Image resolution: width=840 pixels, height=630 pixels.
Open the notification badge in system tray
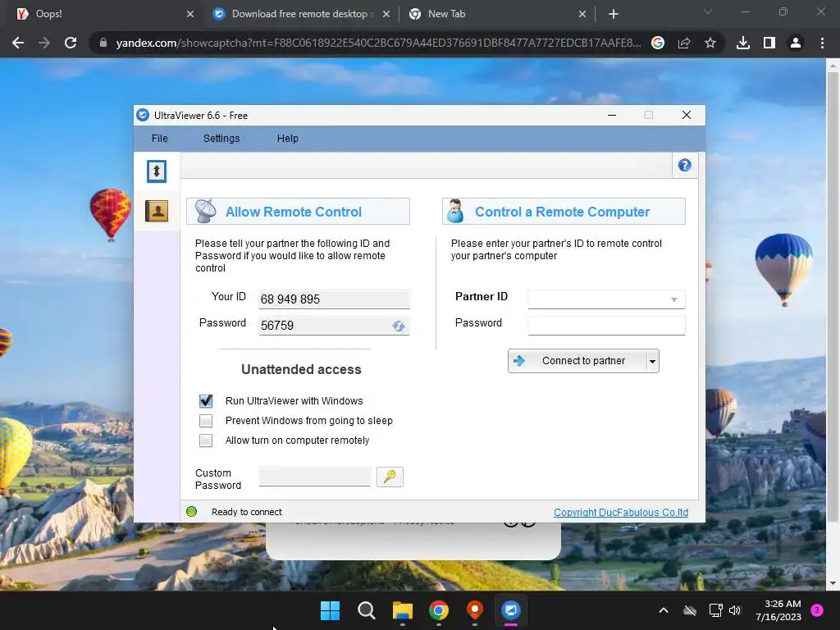pos(817,610)
